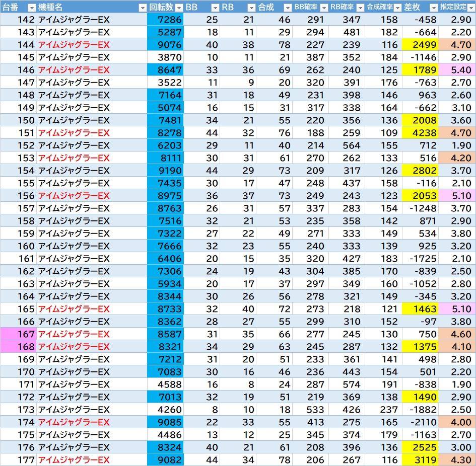Viewport: 476px width, 466px height.
Task: Select RB確率 value 564 in row 152
Action: tap(347, 145)
